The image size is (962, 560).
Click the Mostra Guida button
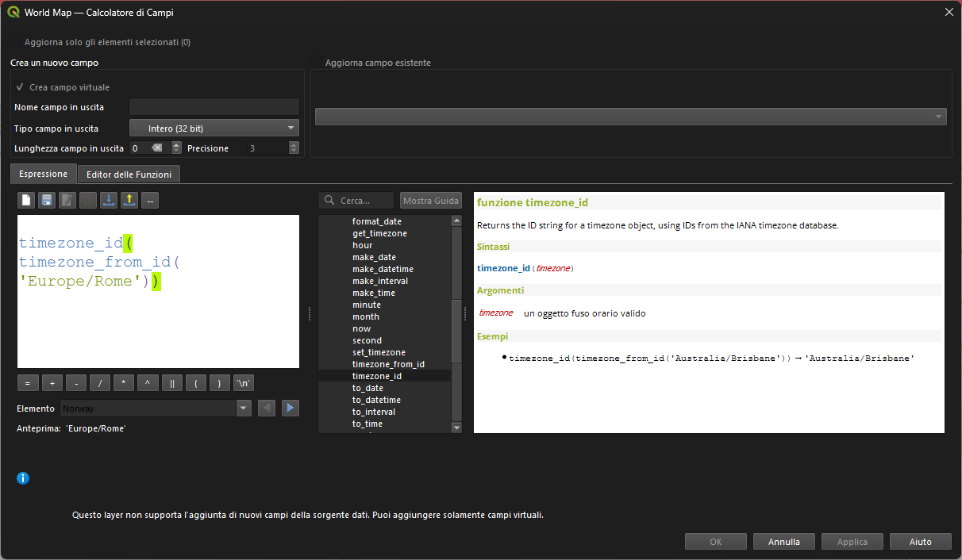click(431, 201)
